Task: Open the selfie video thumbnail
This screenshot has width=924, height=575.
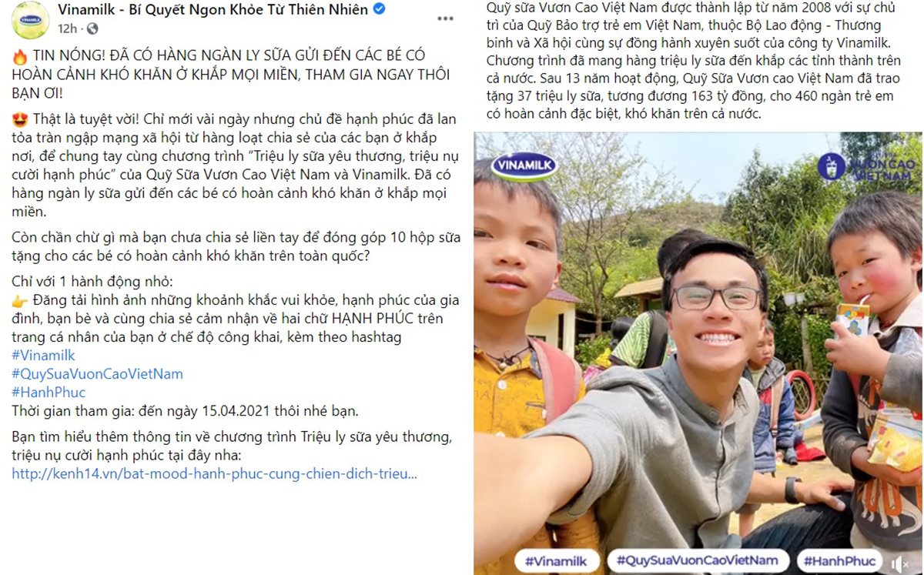Action: (x=698, y=353)
